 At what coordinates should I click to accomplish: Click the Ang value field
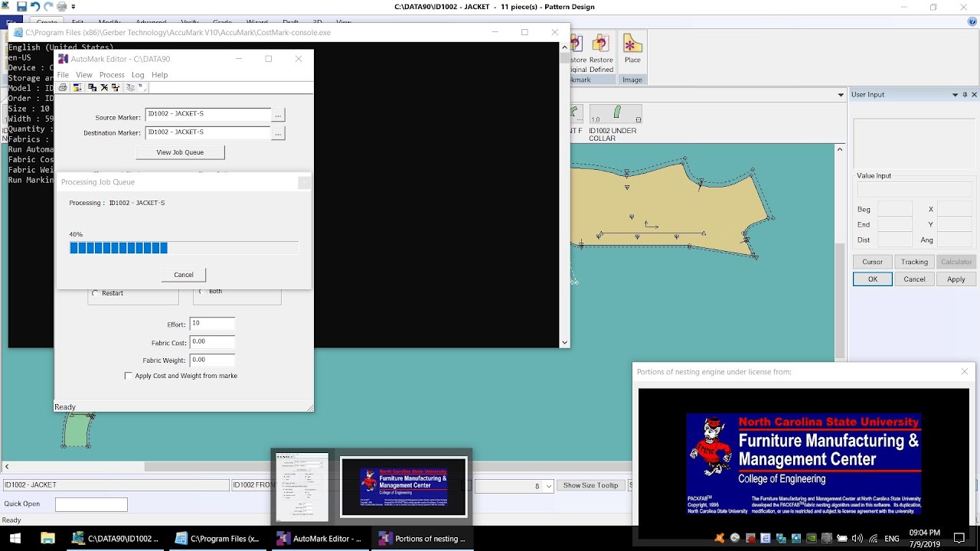tap(955, 240)
